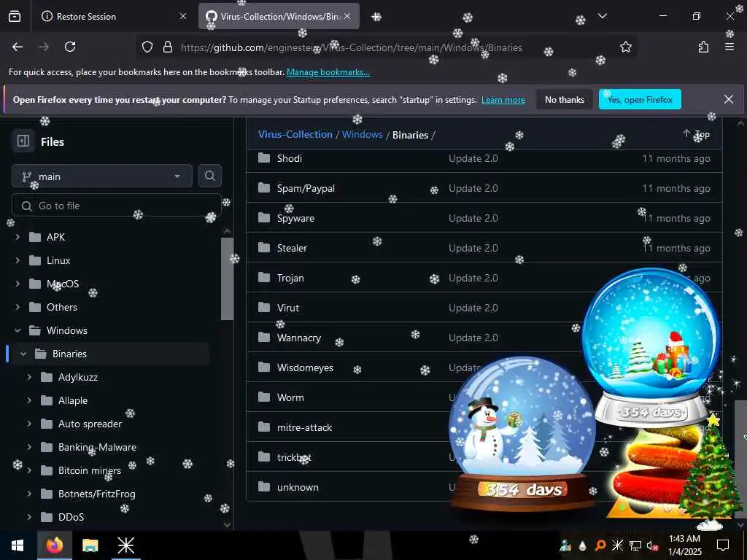Expand the Adylkuzz folder chevron
747x560 pixels.
click(29, 377)
